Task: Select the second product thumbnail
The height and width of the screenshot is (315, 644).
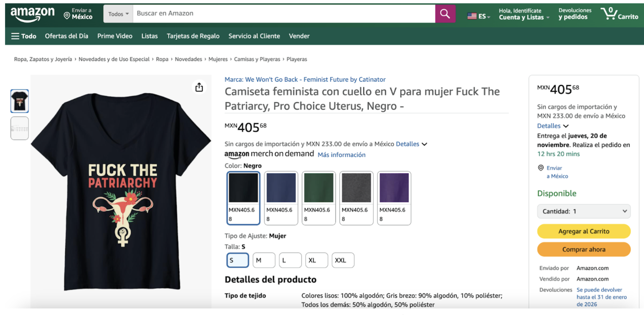Action: click(20, 128)
